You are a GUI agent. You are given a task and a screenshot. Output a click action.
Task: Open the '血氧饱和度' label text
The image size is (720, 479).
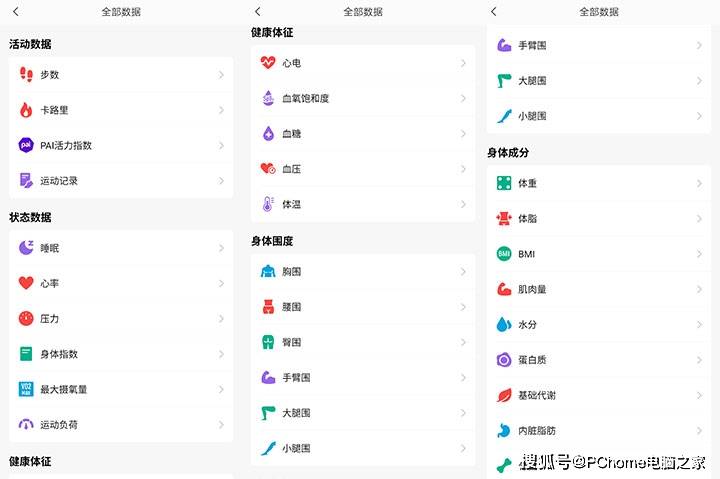[305, 98]
